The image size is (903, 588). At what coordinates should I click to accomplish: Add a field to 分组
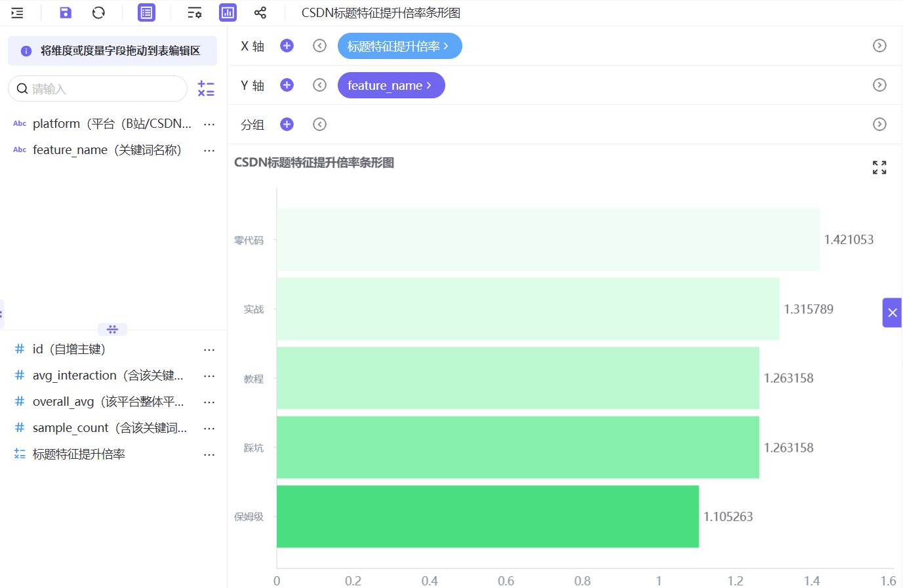[x=287, y=125]
